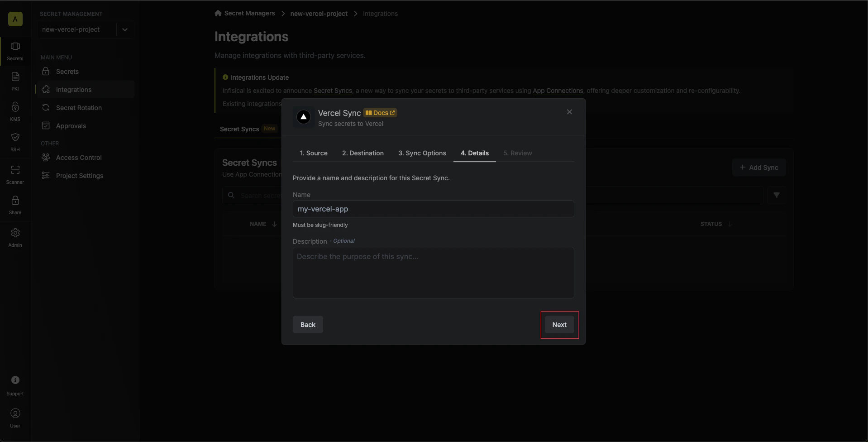868x442 pixels.
Task: Click the Status column sort arrow
Action: pos(730,224)
